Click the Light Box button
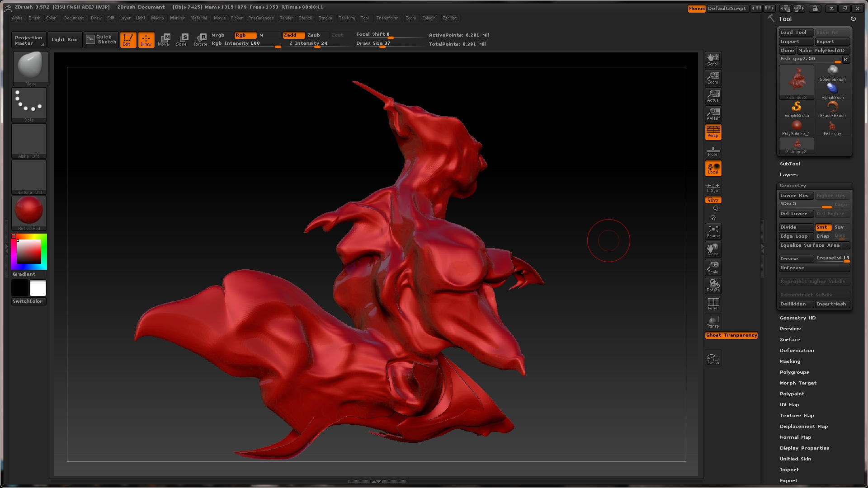Screen dimensions: 868x488 tap(65, 40)
